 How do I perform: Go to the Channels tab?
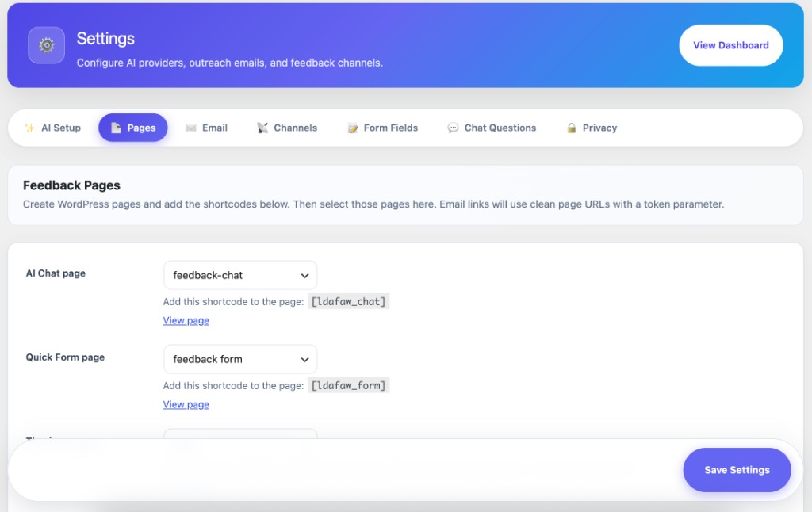287,128
